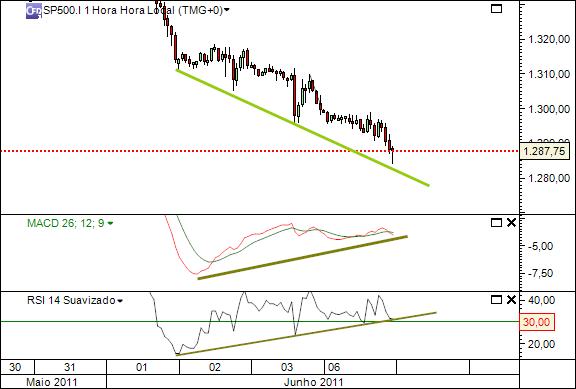Viewport: 576px width, 389px height.
Task: Select date 30 on the time axis
Action: (x=15, y=367)
